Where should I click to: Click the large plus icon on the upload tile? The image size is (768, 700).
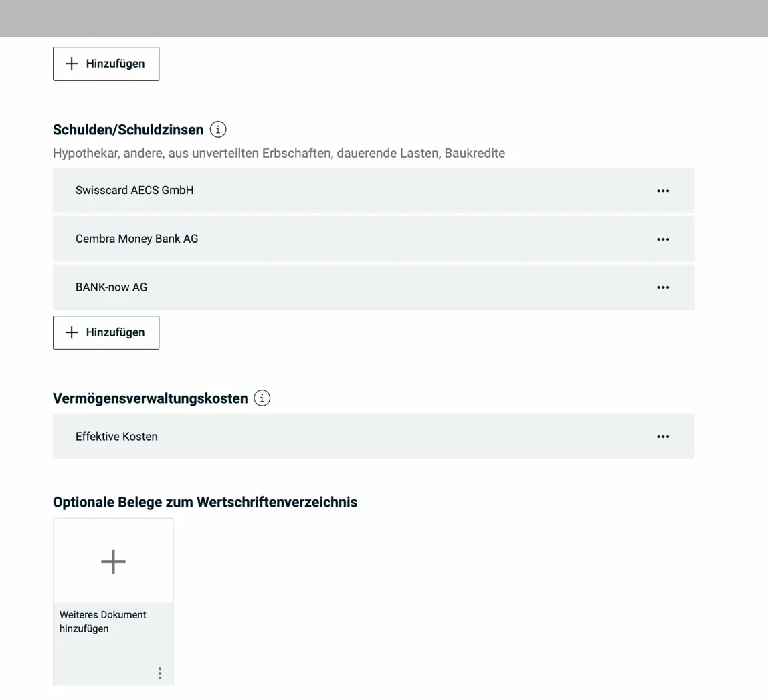pyautogui.click(x=112, y=560)
